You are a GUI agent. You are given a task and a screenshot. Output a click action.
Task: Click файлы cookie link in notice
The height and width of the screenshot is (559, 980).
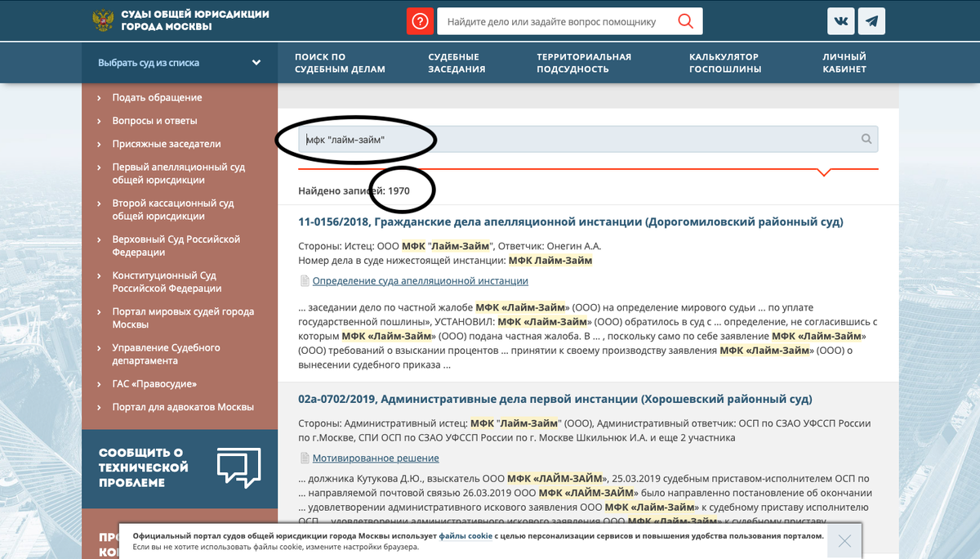coord(465,536)
